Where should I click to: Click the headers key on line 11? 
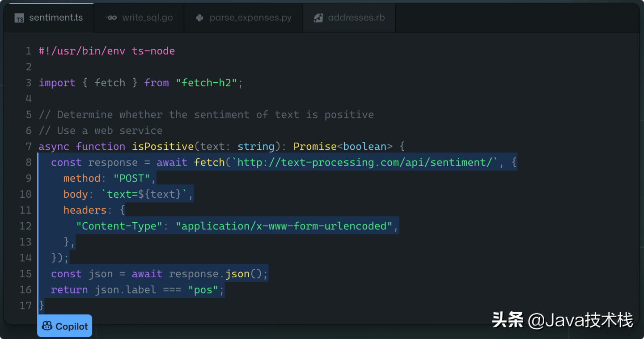coord(85,210)
